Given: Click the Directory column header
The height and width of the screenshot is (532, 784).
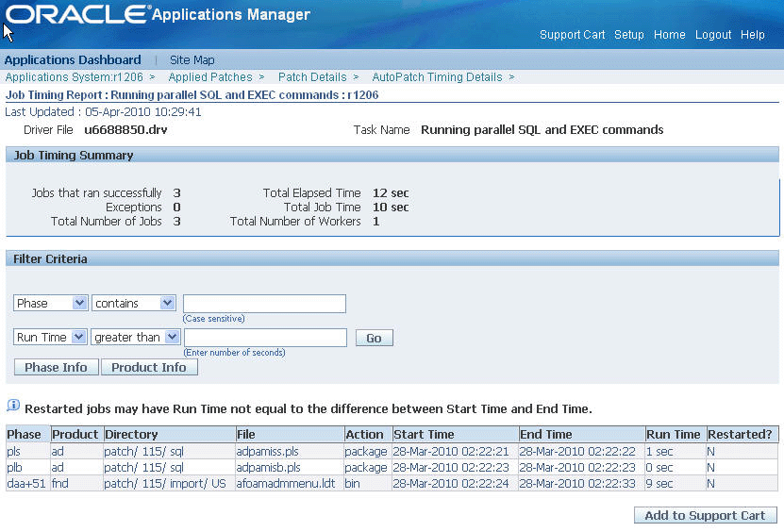Looking at the screenshot, I should tap(169, 434).
